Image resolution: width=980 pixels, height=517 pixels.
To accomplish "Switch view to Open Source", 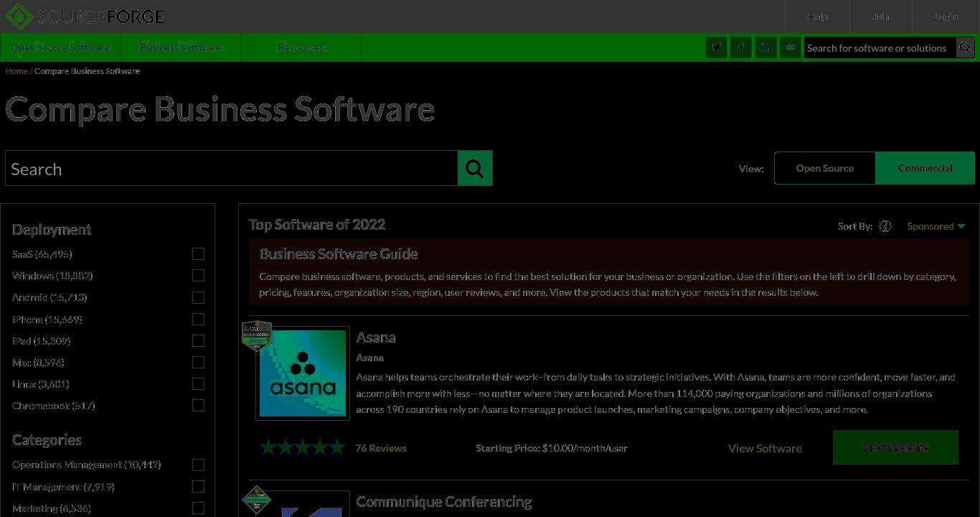I will [x=825, y=168].
